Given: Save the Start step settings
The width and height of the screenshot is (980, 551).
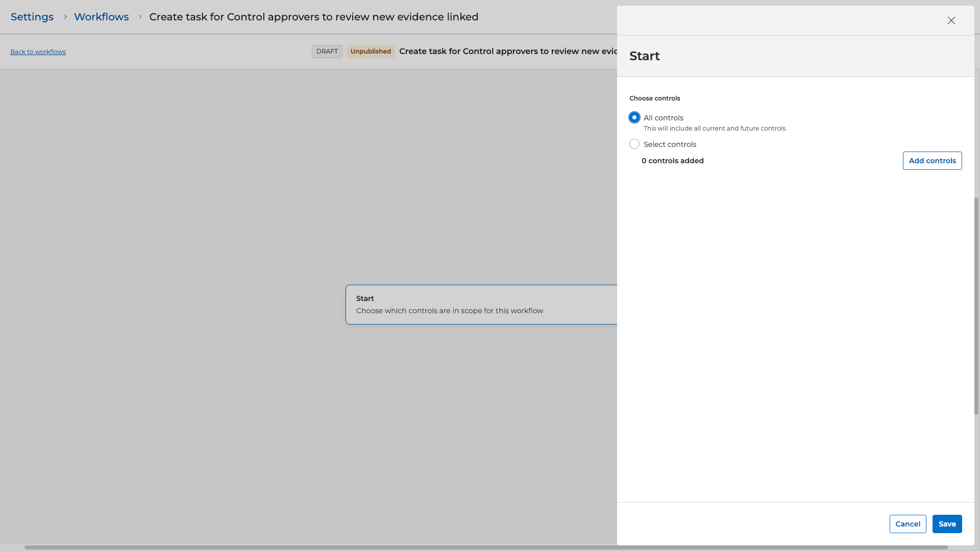Looking at the screenshot, I should [947, 524].
